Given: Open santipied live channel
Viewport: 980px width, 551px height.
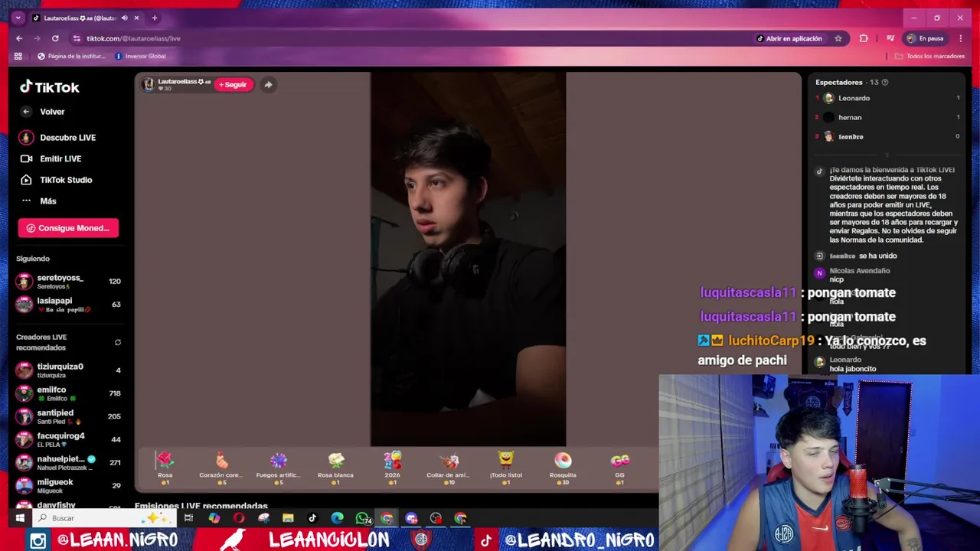Looking at the screenshot, I should point(68,416).
